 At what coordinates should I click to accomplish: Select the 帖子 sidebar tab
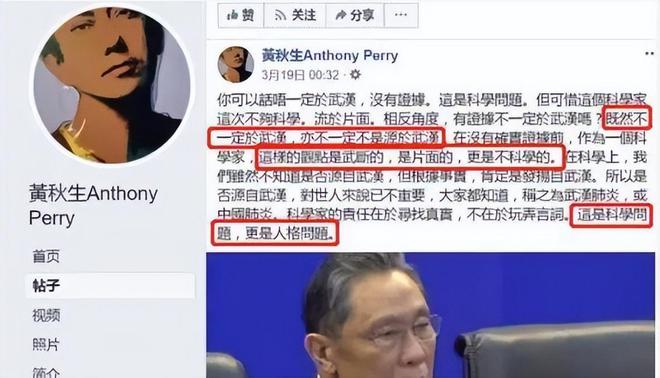(110, 286)
